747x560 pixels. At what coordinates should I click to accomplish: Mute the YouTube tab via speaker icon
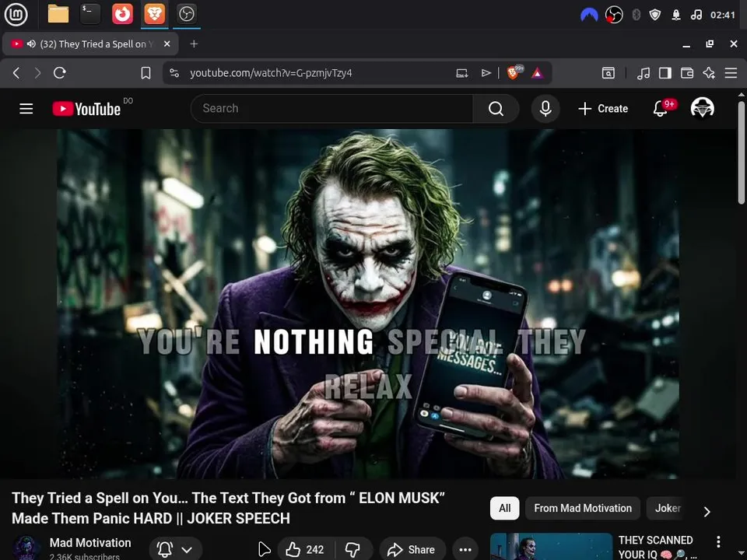pos(31,44)
